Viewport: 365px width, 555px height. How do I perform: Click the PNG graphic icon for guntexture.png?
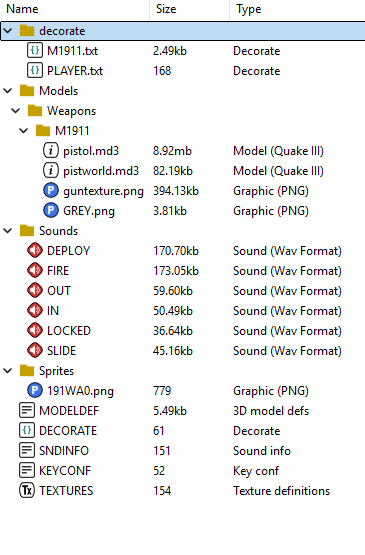tap(51, 191)
